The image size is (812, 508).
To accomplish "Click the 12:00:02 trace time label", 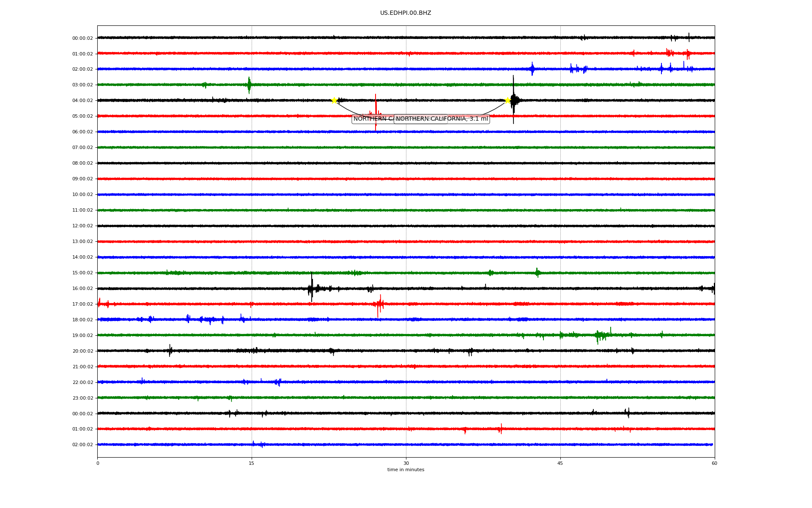I will (x=82, y=226).
